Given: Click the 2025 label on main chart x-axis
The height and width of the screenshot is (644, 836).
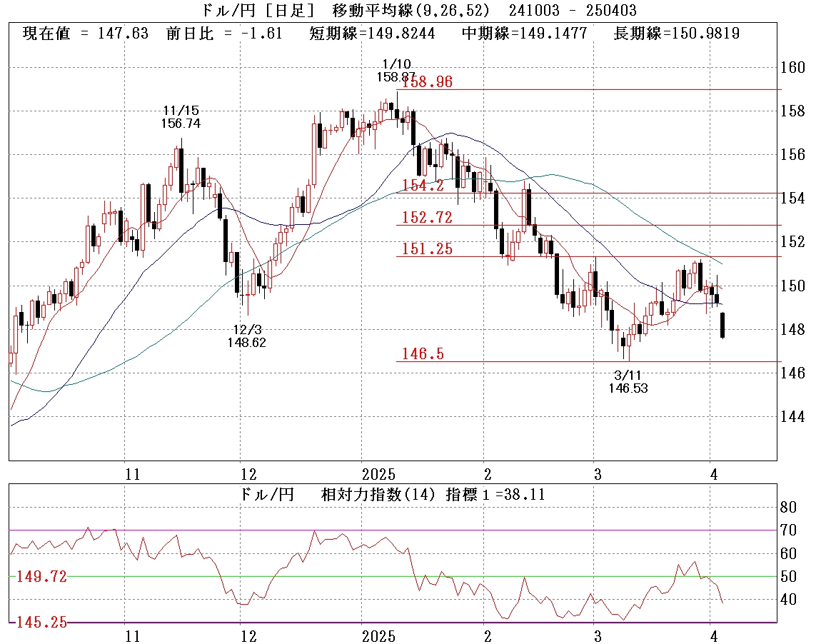Looking at the screenshot, I should [x=378, y=474].
